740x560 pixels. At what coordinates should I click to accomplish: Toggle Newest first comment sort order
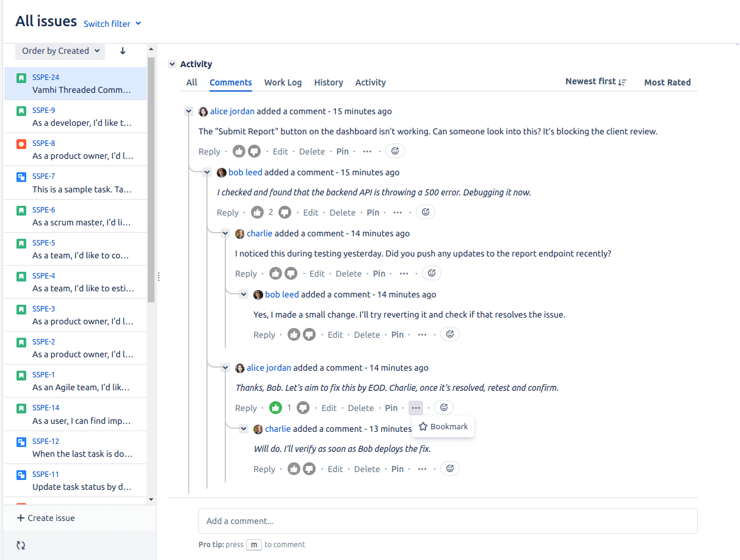pyautogui.click(x=595, y=82)
